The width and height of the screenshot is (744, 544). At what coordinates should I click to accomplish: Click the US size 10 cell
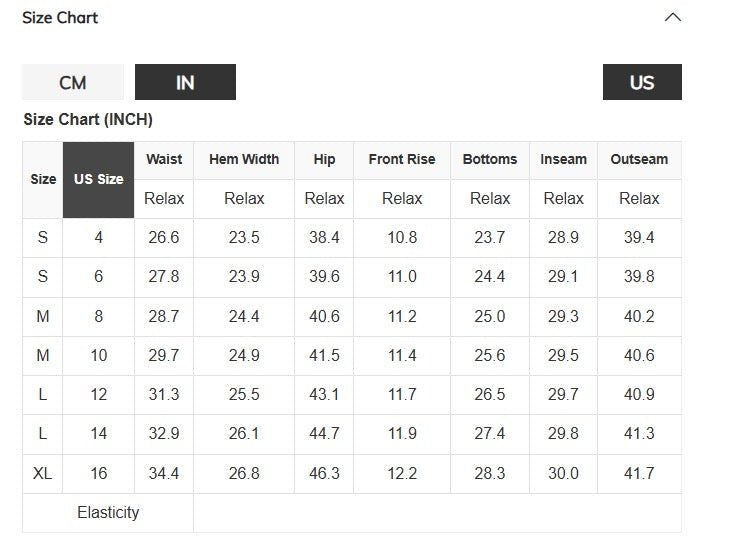pyautogui.click(x=98, y=355)
